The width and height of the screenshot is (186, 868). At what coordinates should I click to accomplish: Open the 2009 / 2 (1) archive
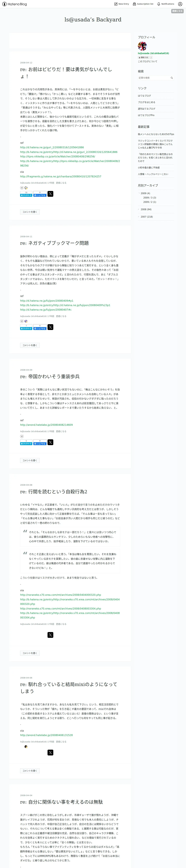[x=149, y=202]
